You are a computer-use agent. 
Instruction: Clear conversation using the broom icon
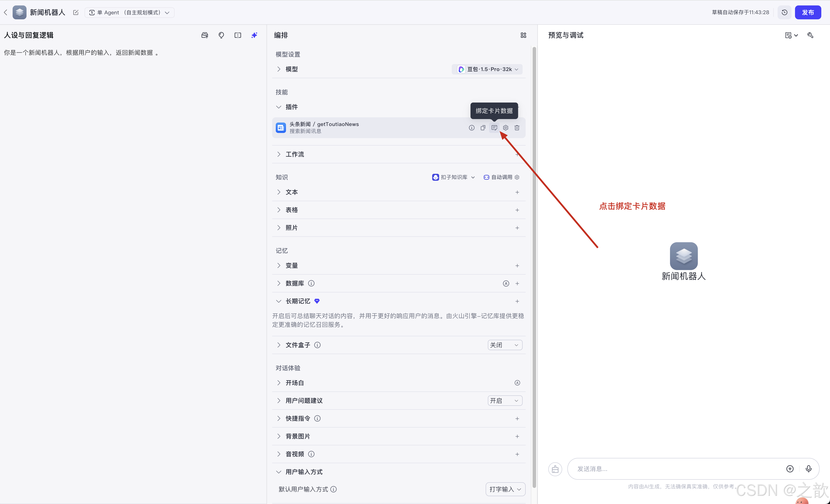coord(555,469)
